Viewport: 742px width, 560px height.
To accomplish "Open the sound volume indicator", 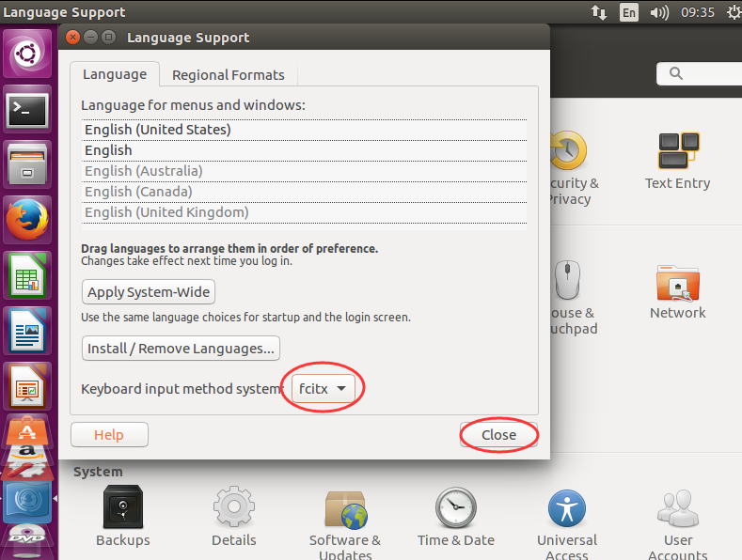I will 659,12.
